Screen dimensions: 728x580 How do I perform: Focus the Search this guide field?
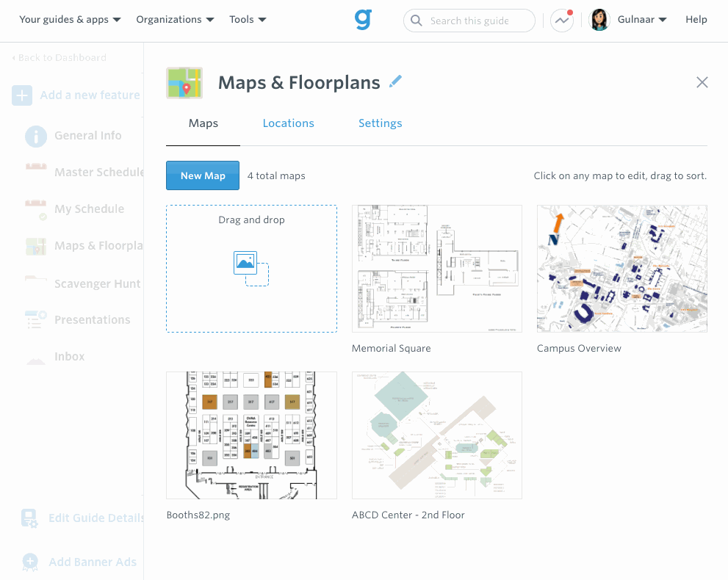click(x=469, y=21)
